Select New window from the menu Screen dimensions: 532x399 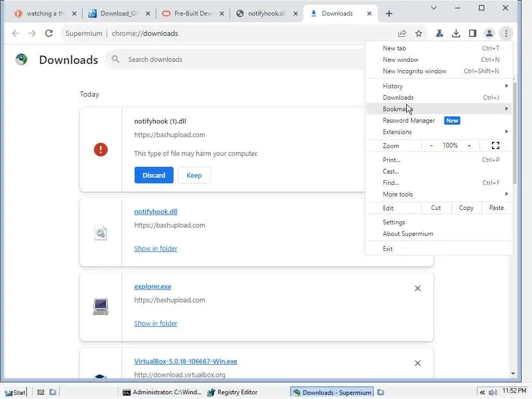(438, 60)
